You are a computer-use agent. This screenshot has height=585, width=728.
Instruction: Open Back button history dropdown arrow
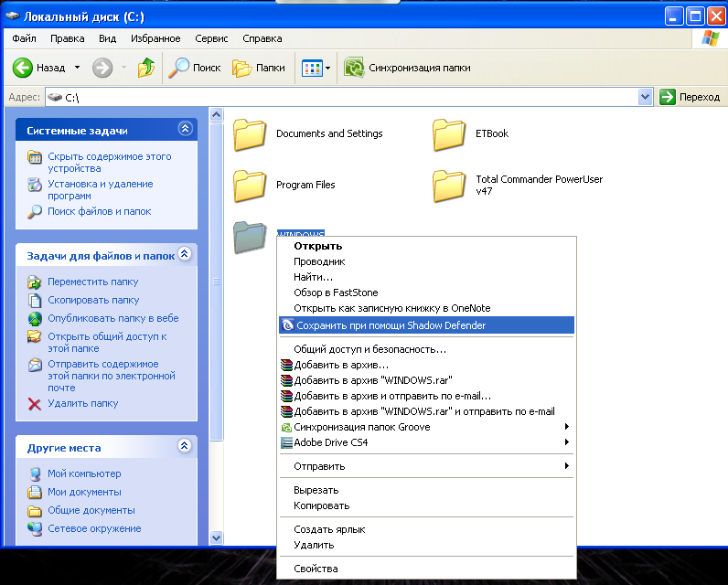(77, 68)
